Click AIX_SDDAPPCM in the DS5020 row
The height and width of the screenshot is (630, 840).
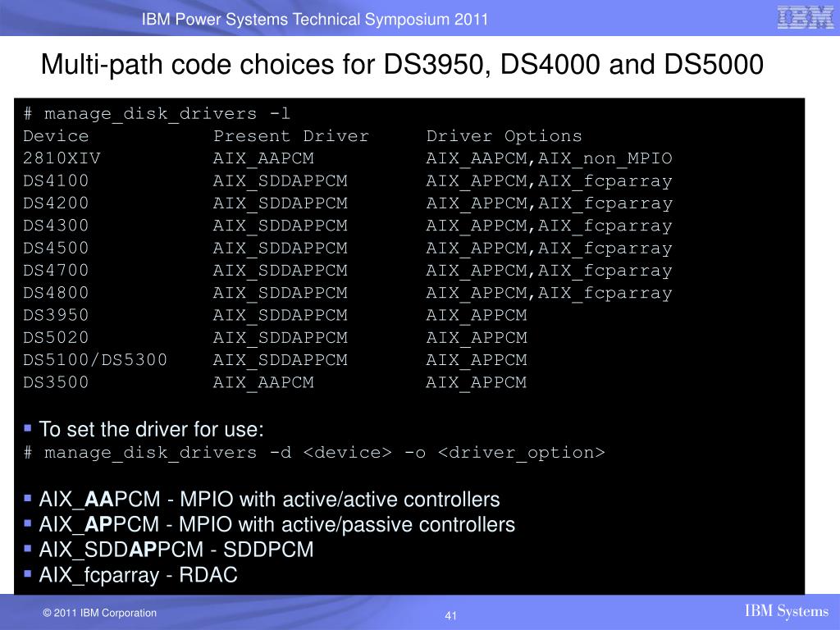click(281, 338)
